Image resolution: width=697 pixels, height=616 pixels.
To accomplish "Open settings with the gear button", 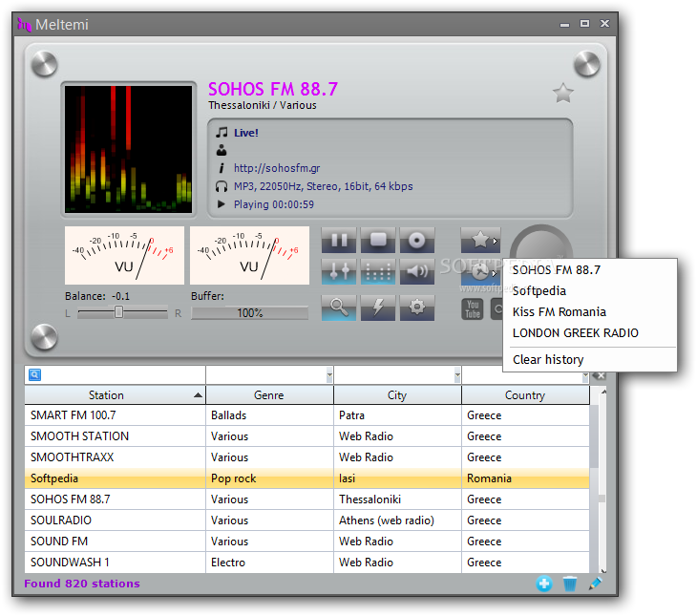I will click(x=417, y=308).
